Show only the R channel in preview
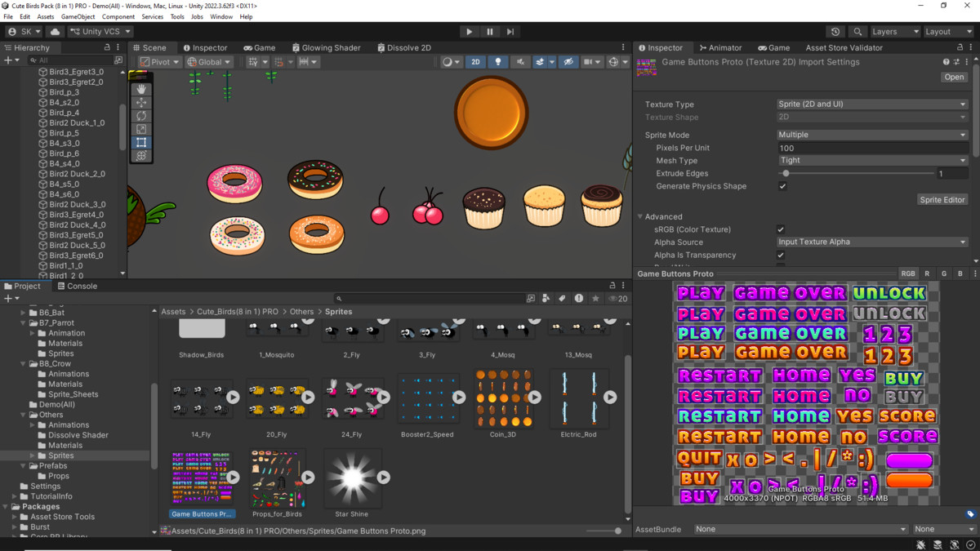980x551 pixels. tap(927, 274)
